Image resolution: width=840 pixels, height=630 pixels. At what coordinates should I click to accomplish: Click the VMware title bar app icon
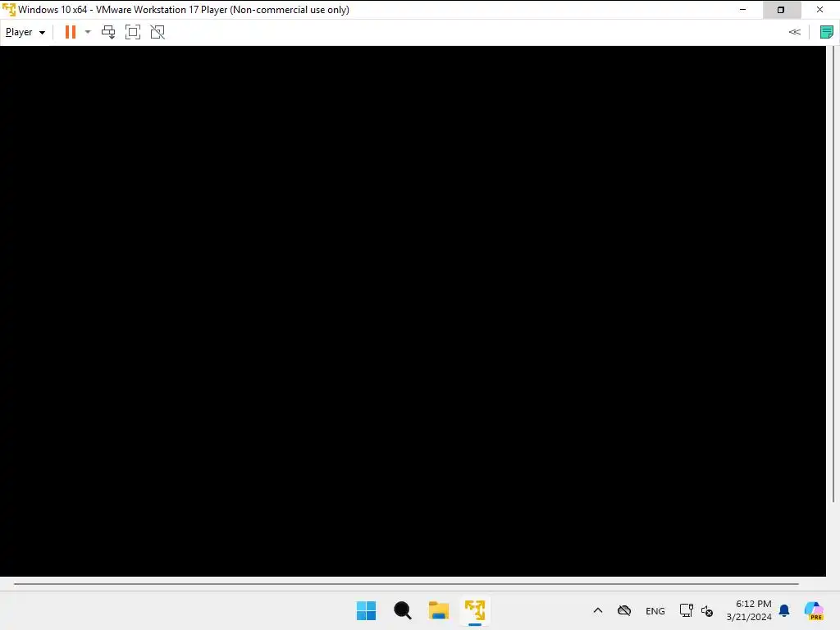9,10
